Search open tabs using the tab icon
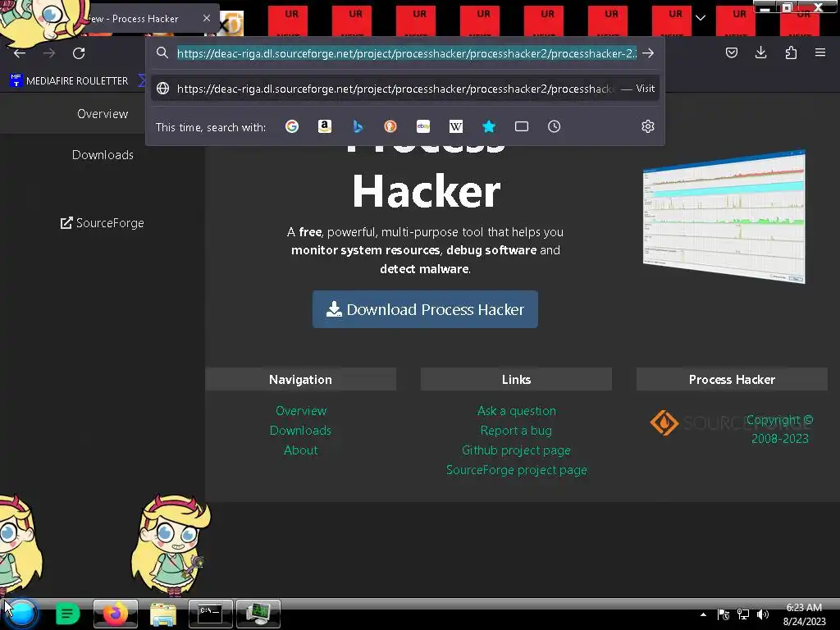The height and width of the screenshot is (630, 840). pos(521,126)
